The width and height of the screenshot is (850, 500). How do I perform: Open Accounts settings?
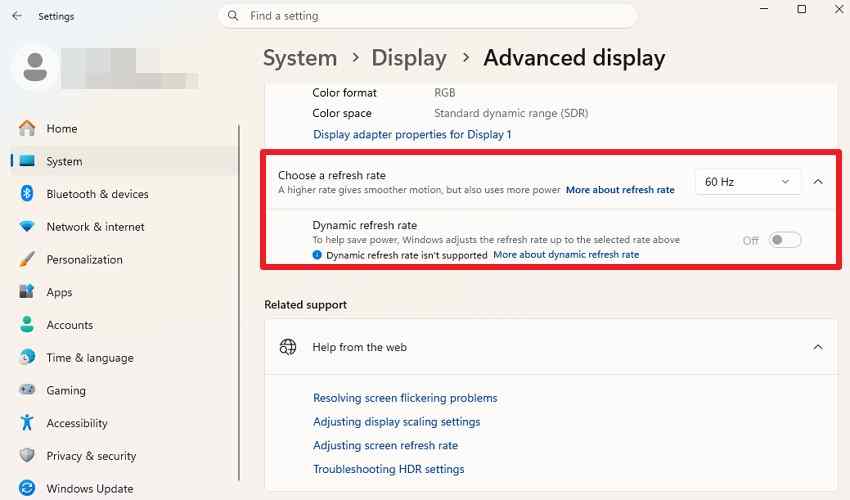tap(124, 324)
